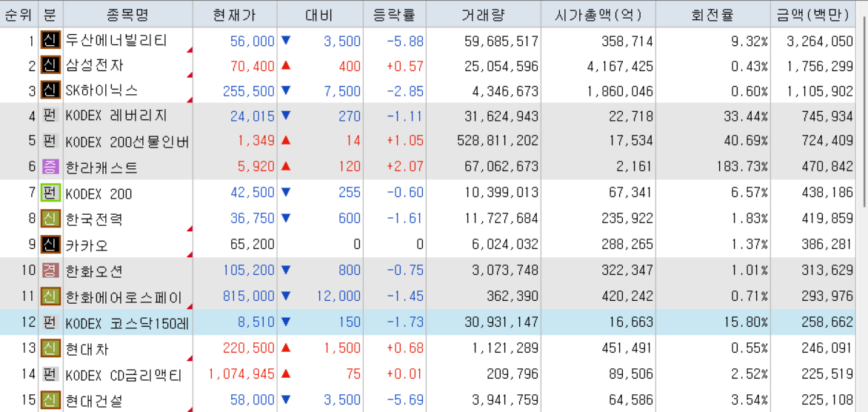Select the 현대건설 stock name
The image size is (868, 412).
pos(95,400)
